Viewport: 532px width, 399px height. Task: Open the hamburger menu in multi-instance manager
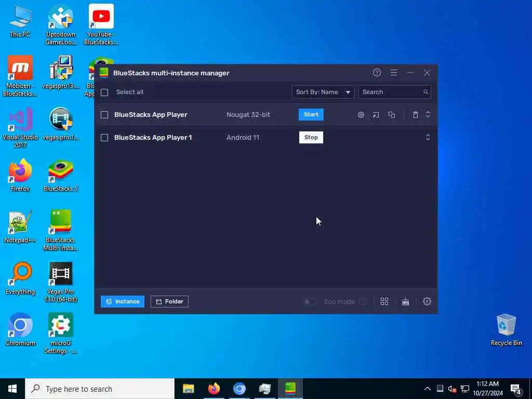point(394,73)
